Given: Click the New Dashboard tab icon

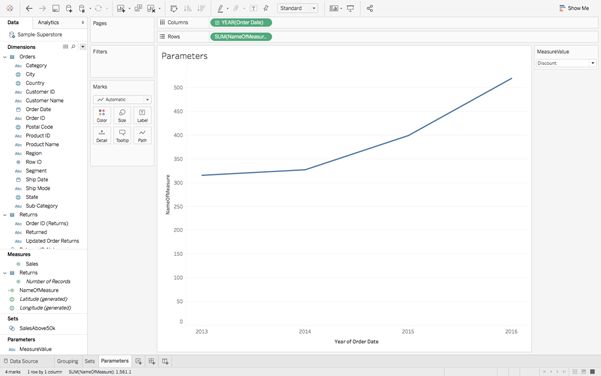Looking at the screenshot, I should (x=152, y=361).
